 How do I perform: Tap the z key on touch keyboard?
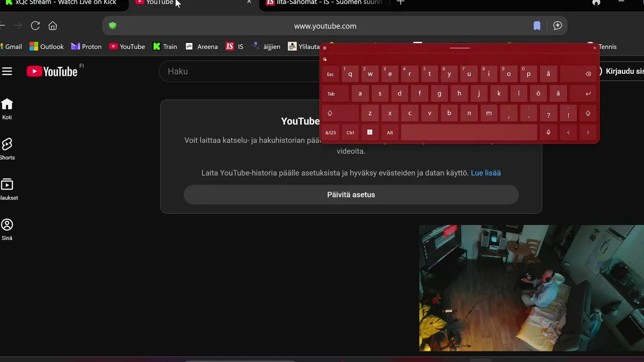coord(370,113)
